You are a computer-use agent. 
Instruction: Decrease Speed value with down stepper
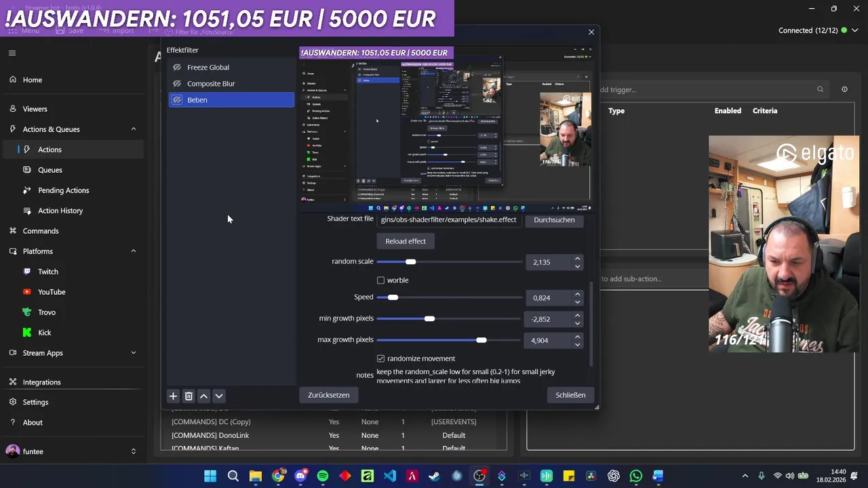[x=577, y=302]
